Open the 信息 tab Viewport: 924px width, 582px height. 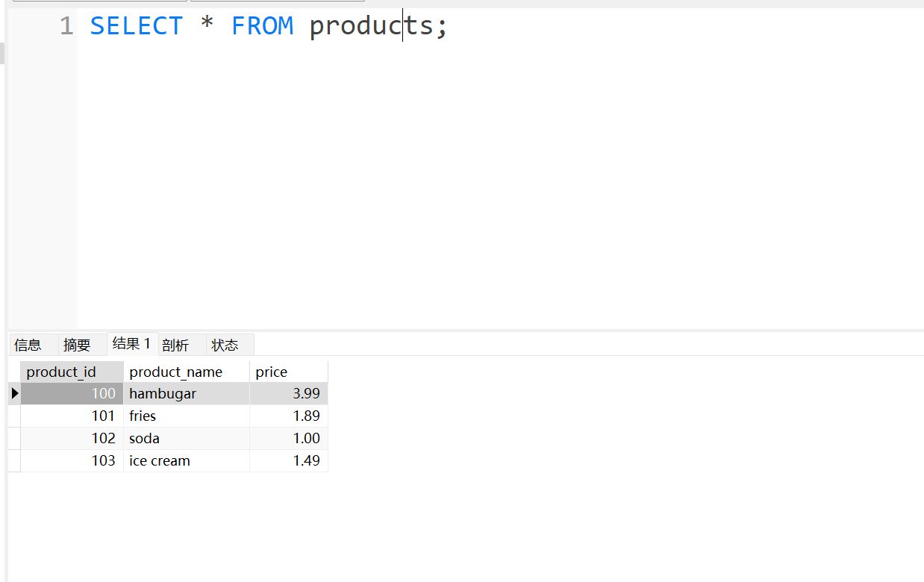click(28, 345)
